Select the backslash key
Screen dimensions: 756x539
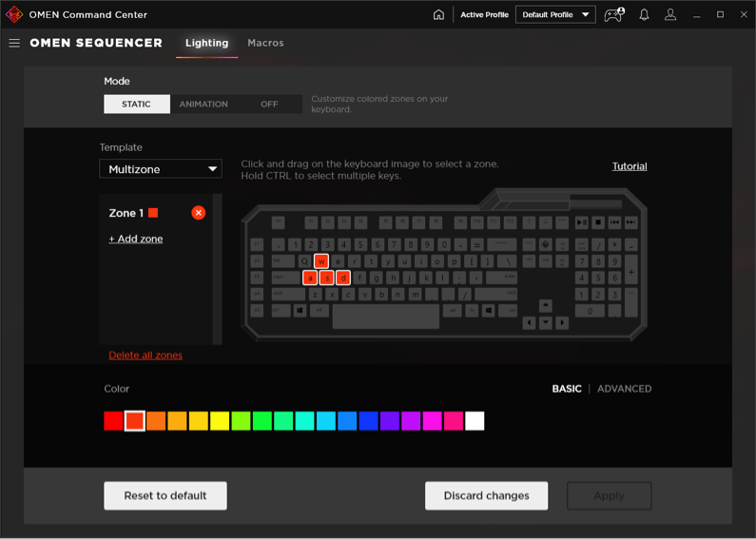(x=506, y=261)
